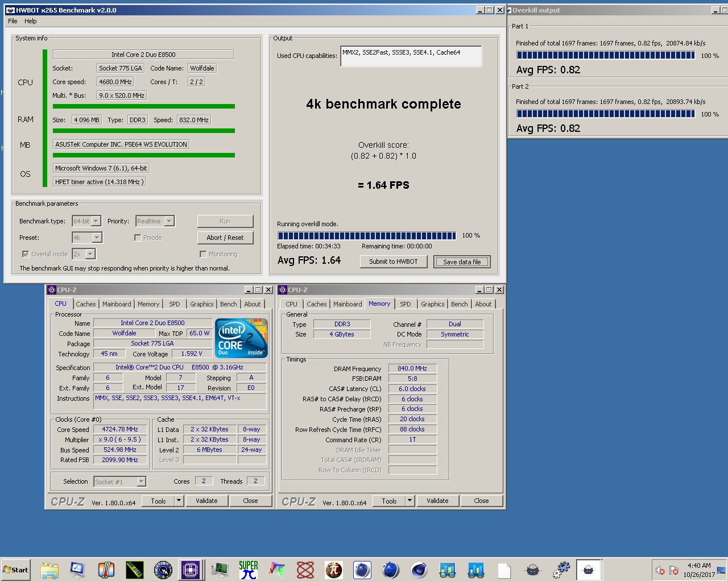Expand Tools arrow in left CPU-Z window

coord(179,501)
